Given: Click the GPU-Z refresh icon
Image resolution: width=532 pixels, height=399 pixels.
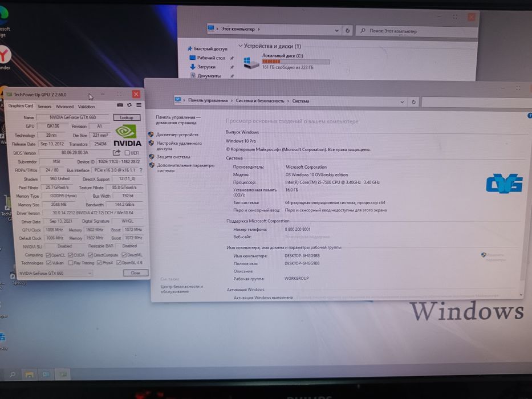Looking at the screenshot, I should [x=129, y=105].
